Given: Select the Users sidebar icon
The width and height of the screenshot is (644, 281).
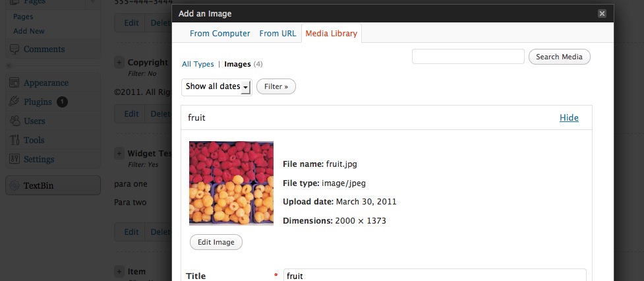Looking at the screenshot, I should point(15,121).
